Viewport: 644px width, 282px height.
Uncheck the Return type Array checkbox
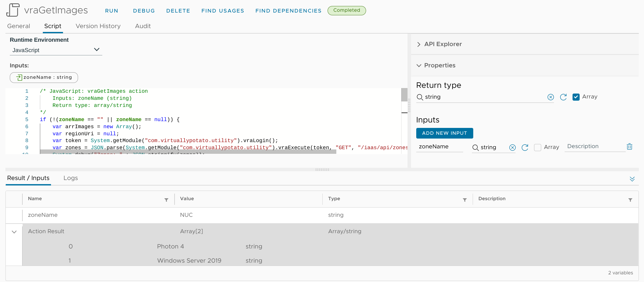576,97
